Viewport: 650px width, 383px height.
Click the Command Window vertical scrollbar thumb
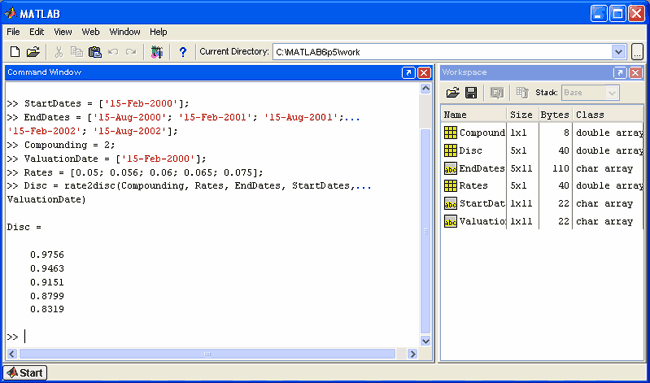425,230
